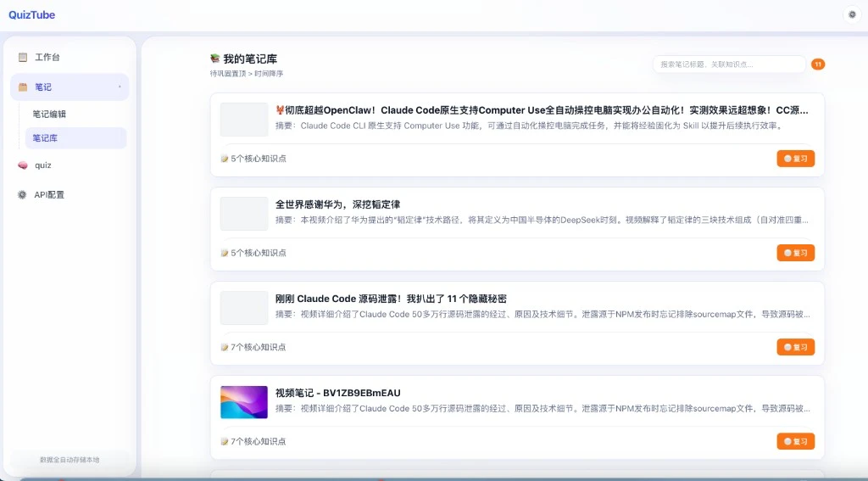This screenshot has height=481, width=868.
Task: Select 笔记库 submenu item
Action: [75, 138]
